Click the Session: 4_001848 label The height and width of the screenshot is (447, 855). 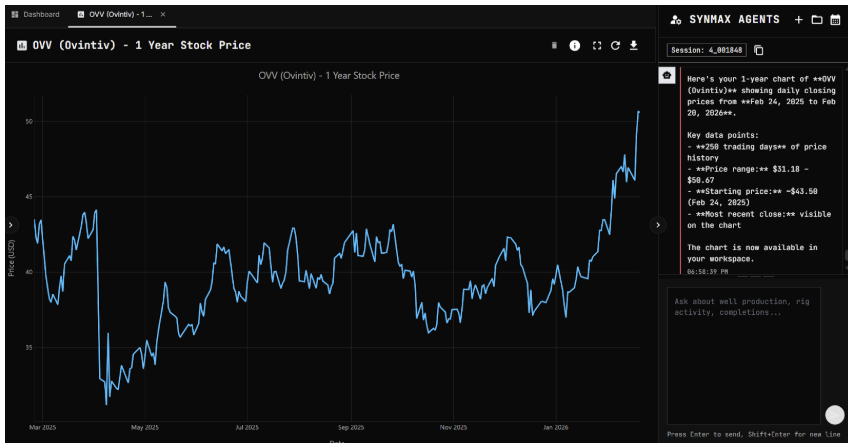click(x=708, y=50)
